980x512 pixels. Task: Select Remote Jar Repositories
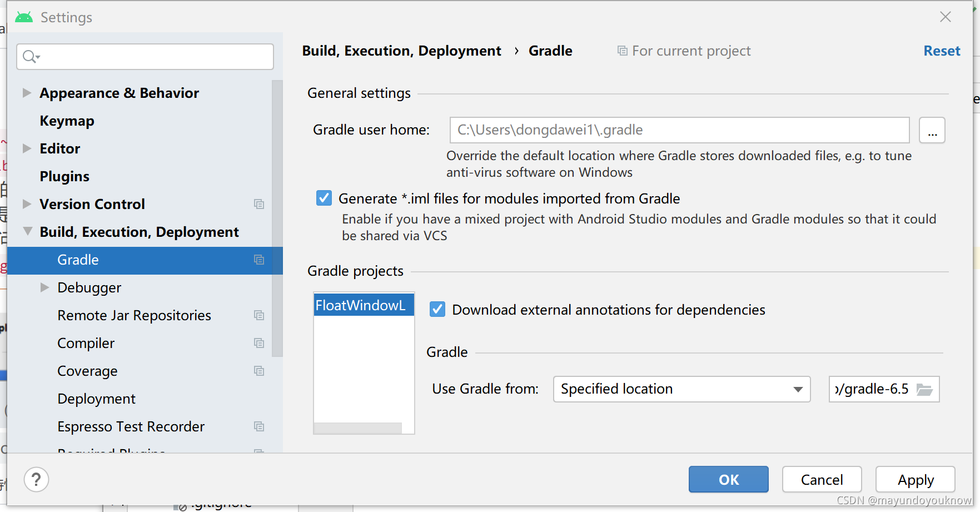coord(134,315)
